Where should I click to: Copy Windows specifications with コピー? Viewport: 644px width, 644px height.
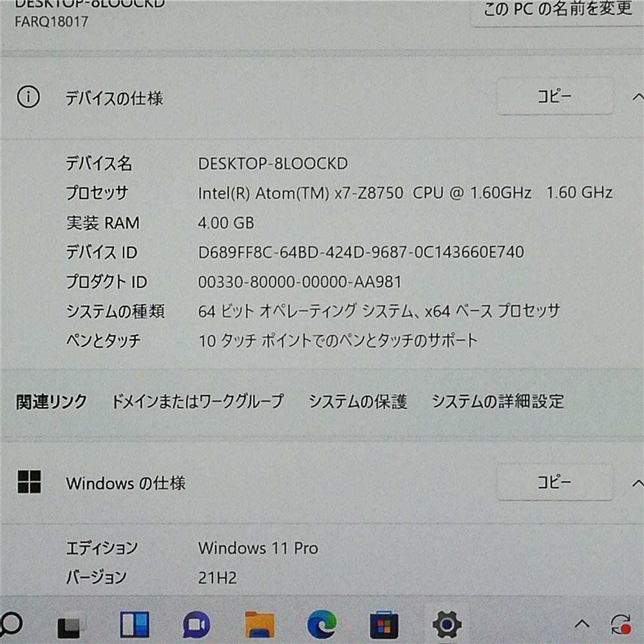pyautogui.click(x=555, y=482)
